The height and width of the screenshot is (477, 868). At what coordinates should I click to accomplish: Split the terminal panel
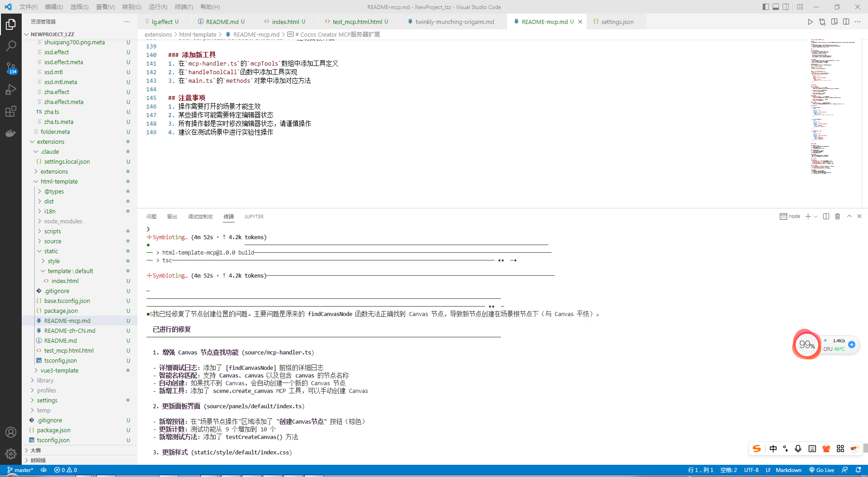click(826, 217)
